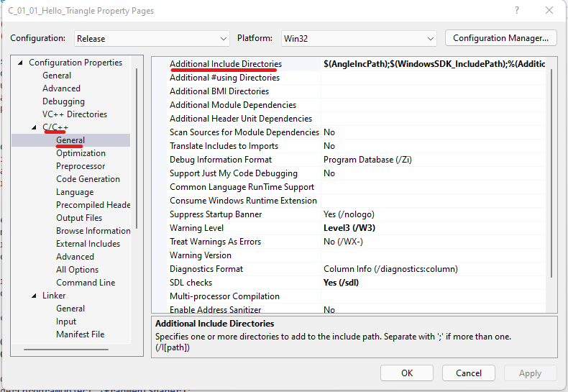Open the Output Files page

tap(79, 218)
